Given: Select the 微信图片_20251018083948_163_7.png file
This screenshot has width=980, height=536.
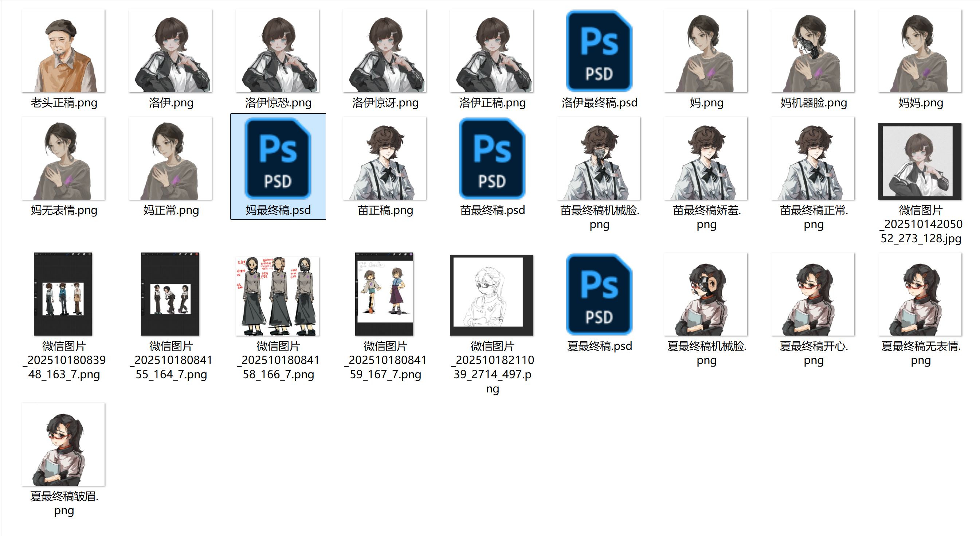Looking at the screenshot, I should click(63, 294).
